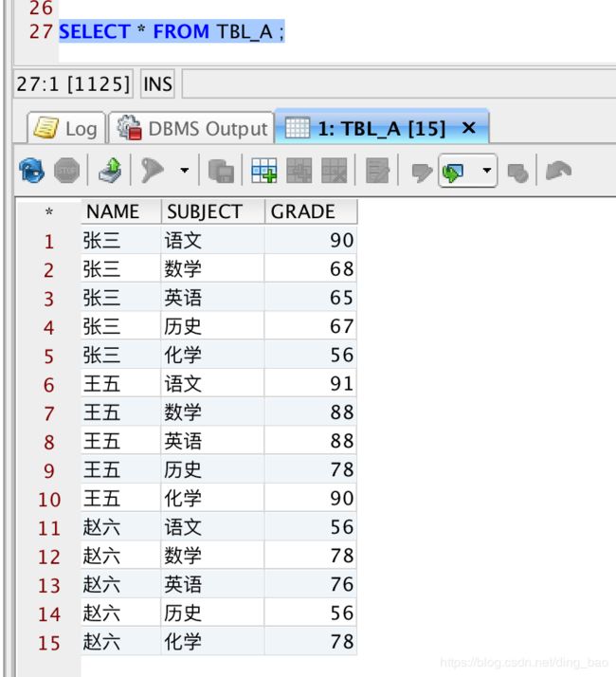Viewport: 616px width, 677px height.
Task: Select row number 10 header
Action: tap(48, 499)
